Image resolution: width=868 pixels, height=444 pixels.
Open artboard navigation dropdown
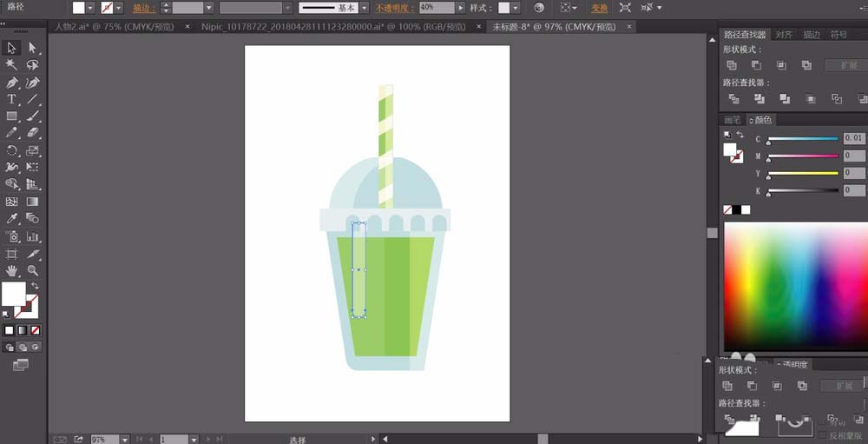click(194, 439)
